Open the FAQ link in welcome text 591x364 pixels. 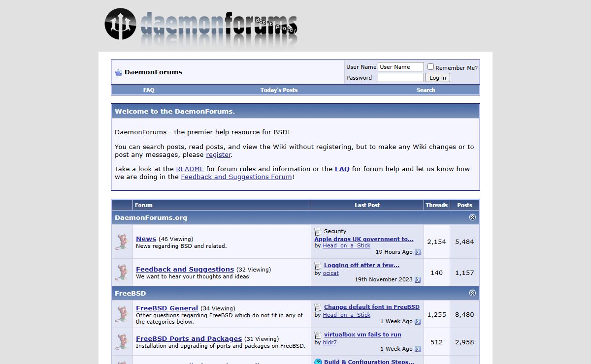[x=342, y=169]
